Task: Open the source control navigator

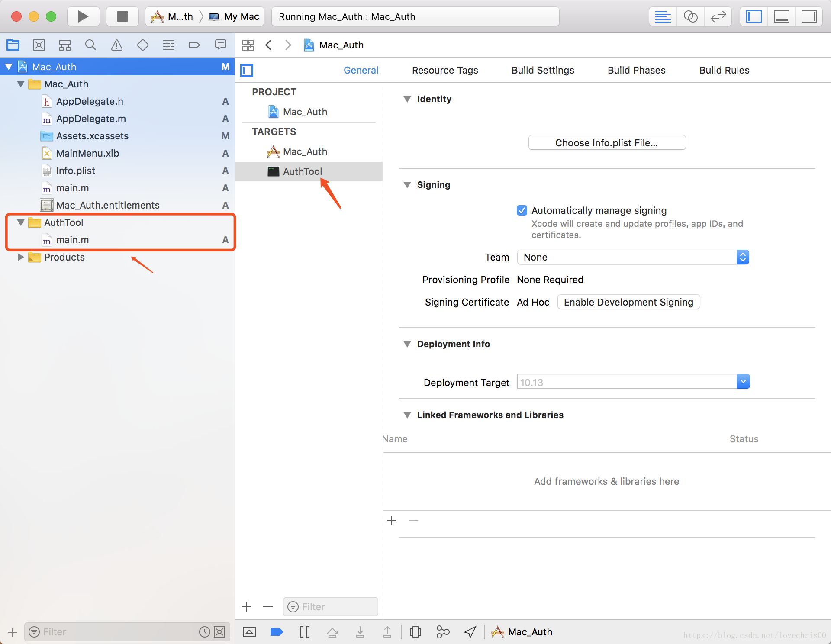Action: point(39,45)
